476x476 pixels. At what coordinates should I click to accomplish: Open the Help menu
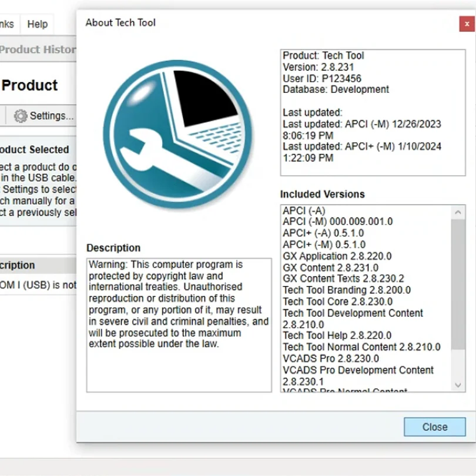38,24
